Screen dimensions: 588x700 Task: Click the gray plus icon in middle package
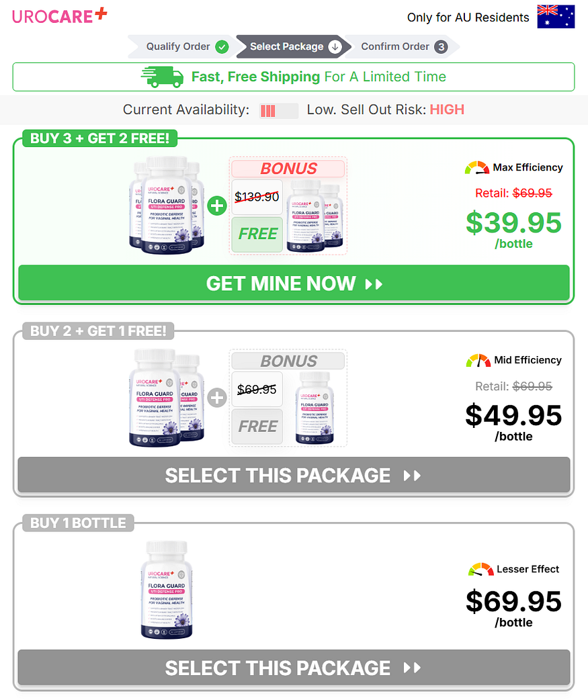217,398
